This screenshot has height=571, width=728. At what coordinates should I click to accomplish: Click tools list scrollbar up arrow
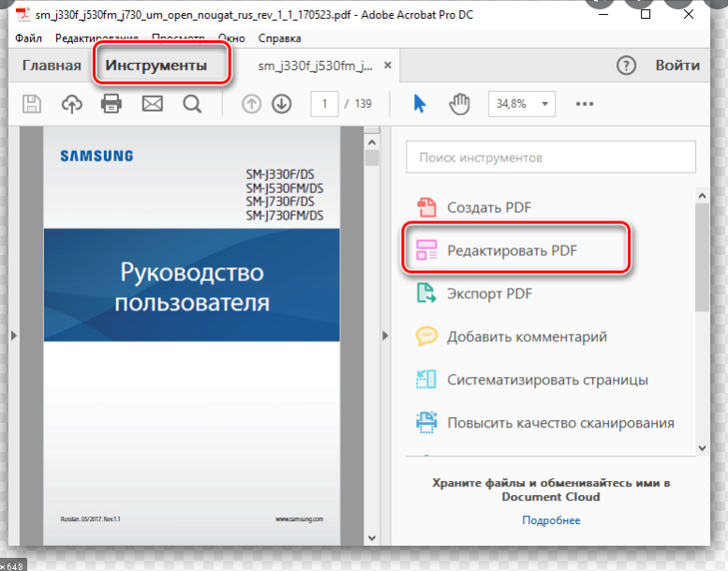702,196
